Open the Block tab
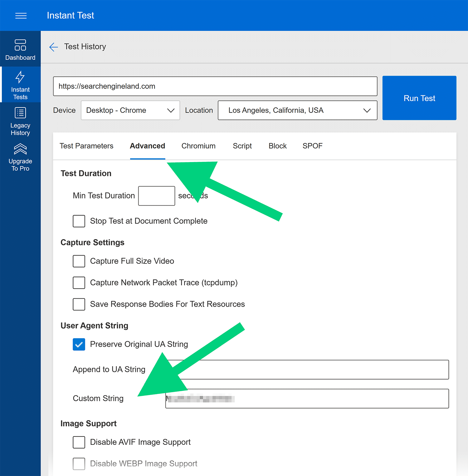Screen dimensions: 468x476 tap(278, 146)
